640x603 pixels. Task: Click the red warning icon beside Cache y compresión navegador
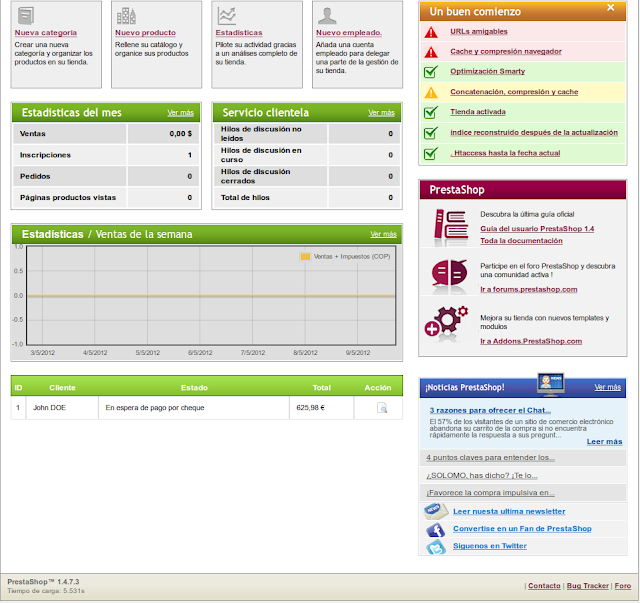[431, 52]
